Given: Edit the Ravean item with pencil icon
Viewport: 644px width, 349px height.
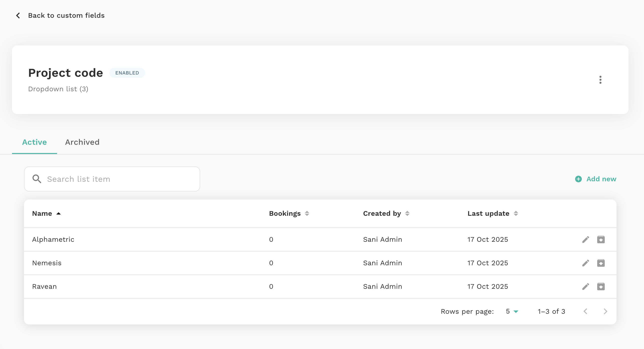Looking at the screenshot, I should [586, 286].
